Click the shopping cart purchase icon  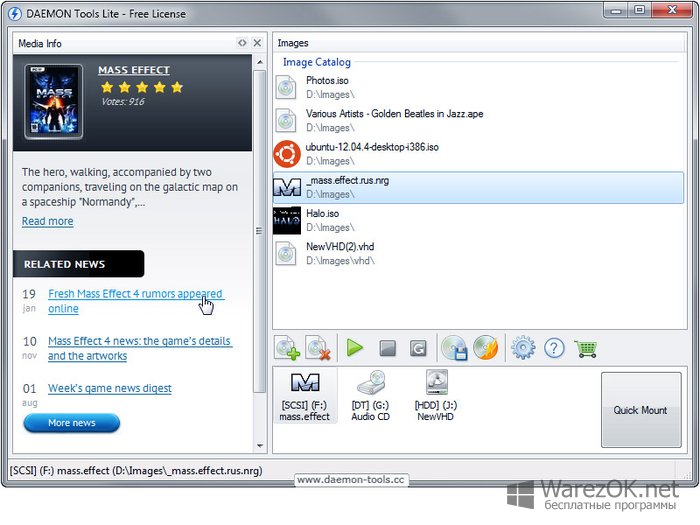(x=586, y=348)
